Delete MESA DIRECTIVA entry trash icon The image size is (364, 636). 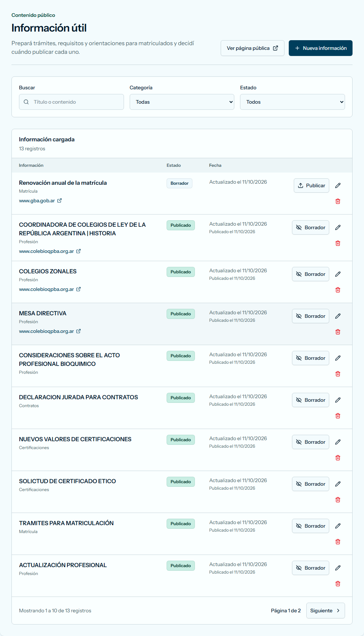(x=338, y=332)
